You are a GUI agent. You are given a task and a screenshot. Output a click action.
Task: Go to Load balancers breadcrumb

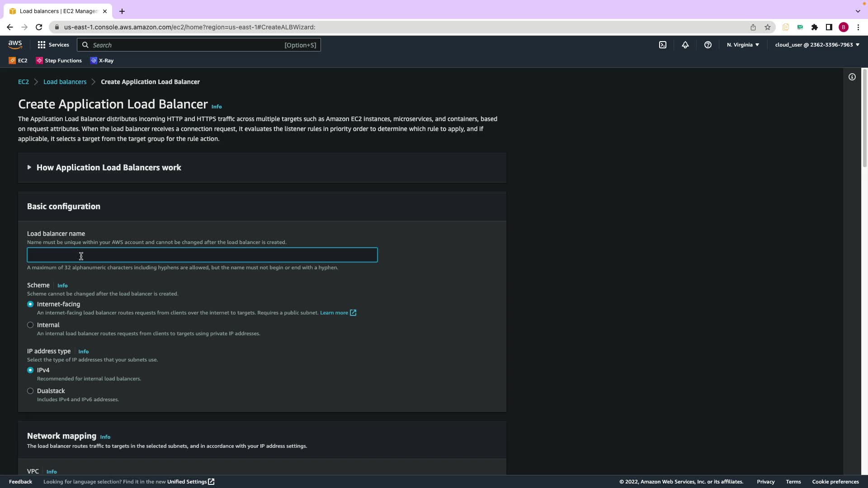coord(65,82)
